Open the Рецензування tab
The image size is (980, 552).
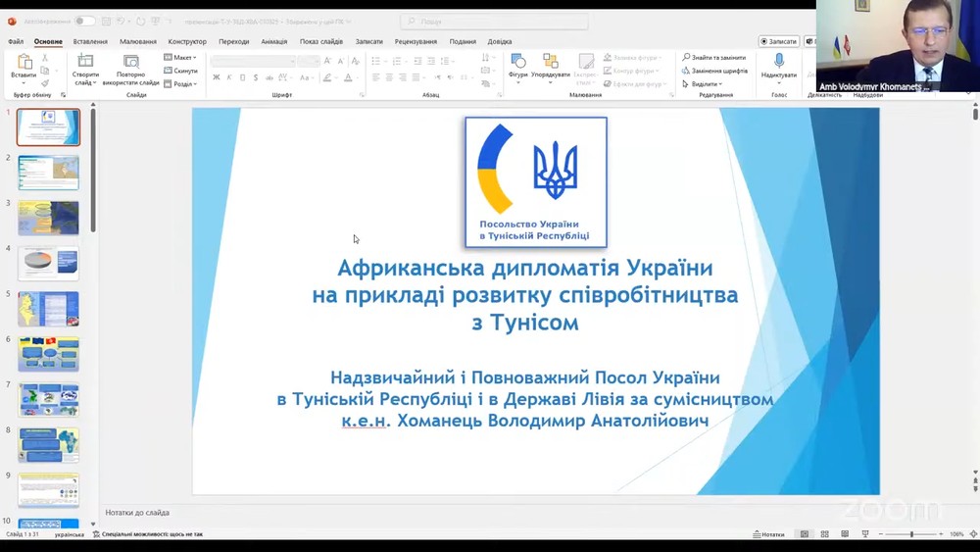416,41
